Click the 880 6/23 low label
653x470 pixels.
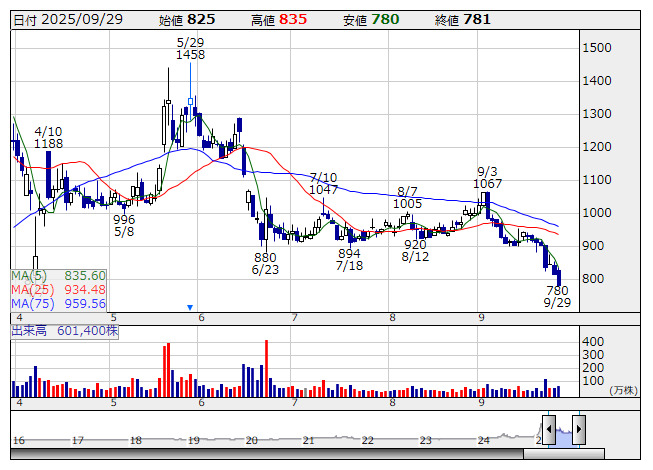click(265, 263)
